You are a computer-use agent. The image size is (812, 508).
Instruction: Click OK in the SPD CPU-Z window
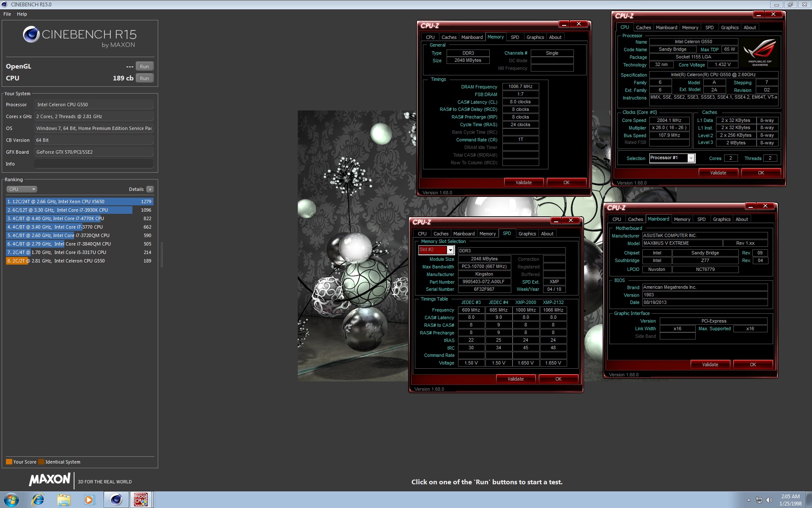pyautogui.click(x=558, y=379)
